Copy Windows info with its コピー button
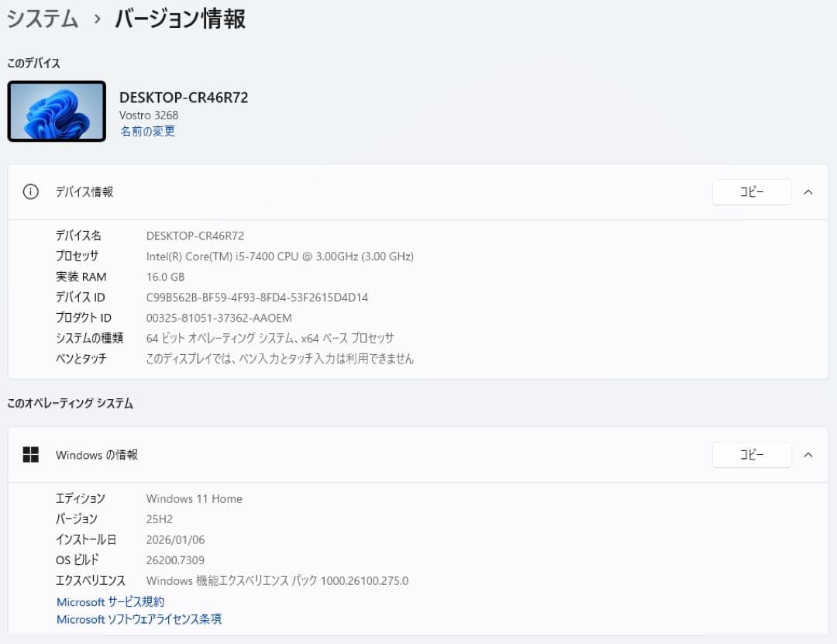This screenshot has width=837, height=644. pos(751,455)
